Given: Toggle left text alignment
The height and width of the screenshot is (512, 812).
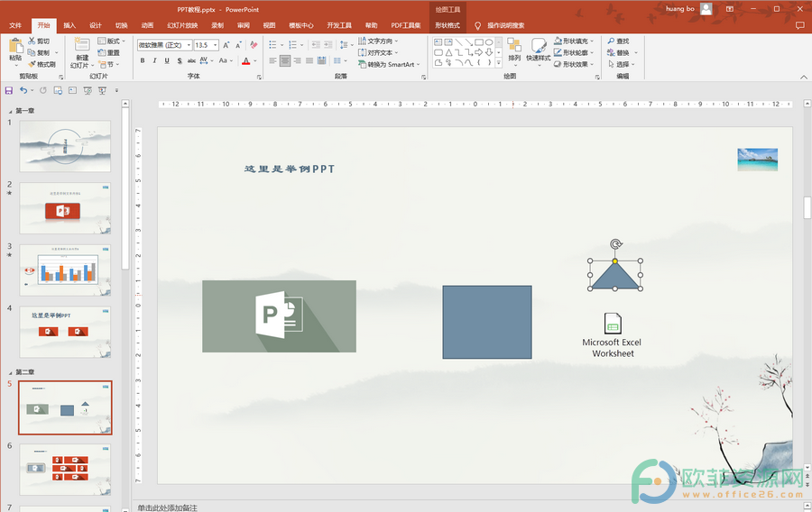Looking at the screenshot, I should pyautogui.click(x=272, y=61).
